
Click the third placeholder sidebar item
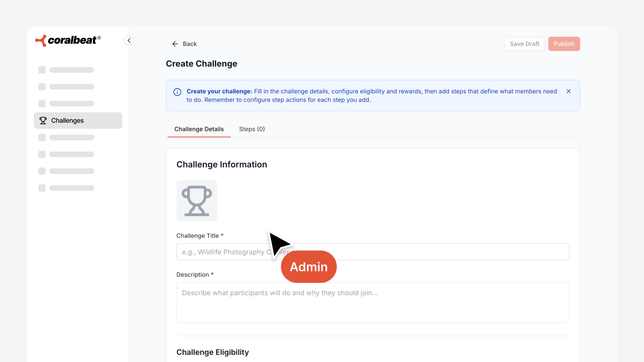pyautogui.click(x=71, y=104)
